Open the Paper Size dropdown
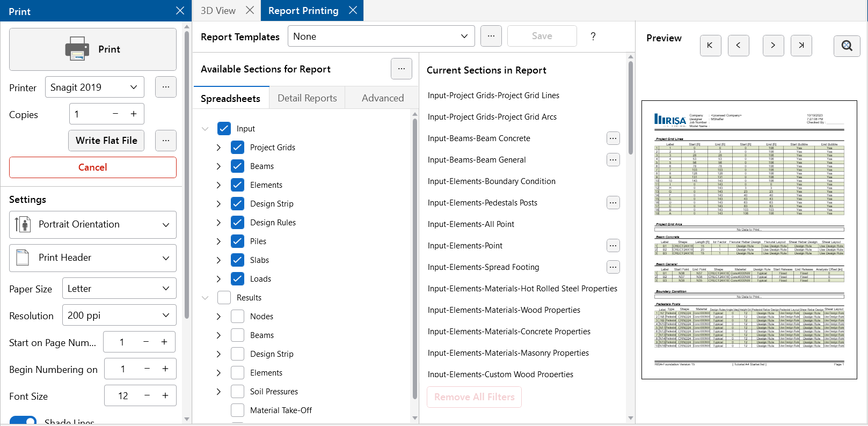This screenshot has width=868, height=426. click(119, 289)
